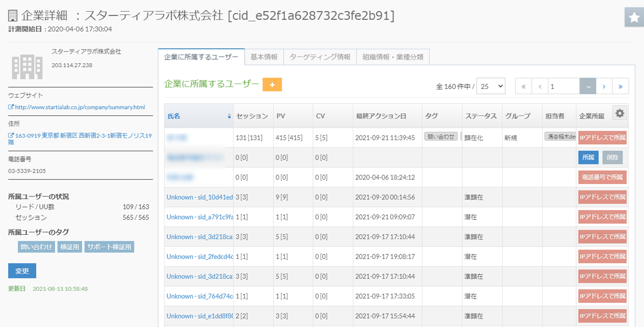Click the orange plus add-user button

pyautogui.click(x=272, y=84)
